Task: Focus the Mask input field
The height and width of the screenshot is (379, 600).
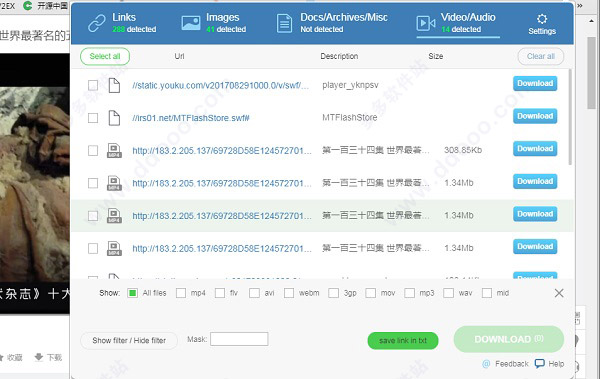Action: pyautogui.click(x=239, y=339)
